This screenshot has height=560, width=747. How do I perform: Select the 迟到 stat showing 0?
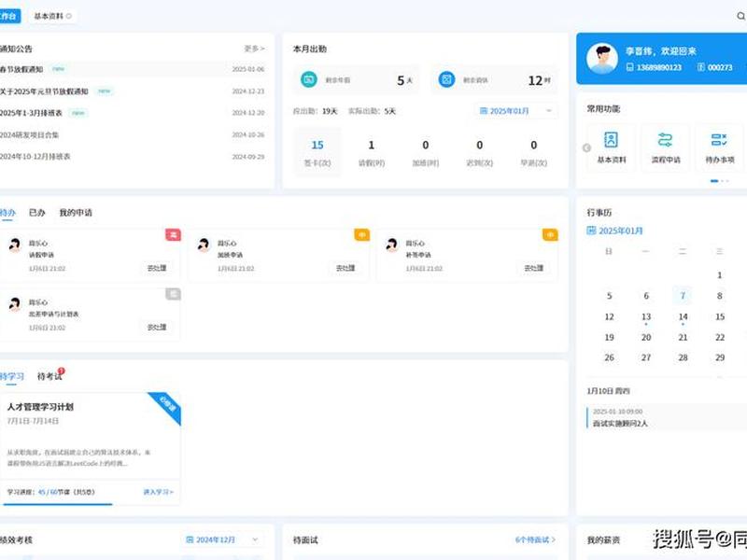(x=479, y=152)
